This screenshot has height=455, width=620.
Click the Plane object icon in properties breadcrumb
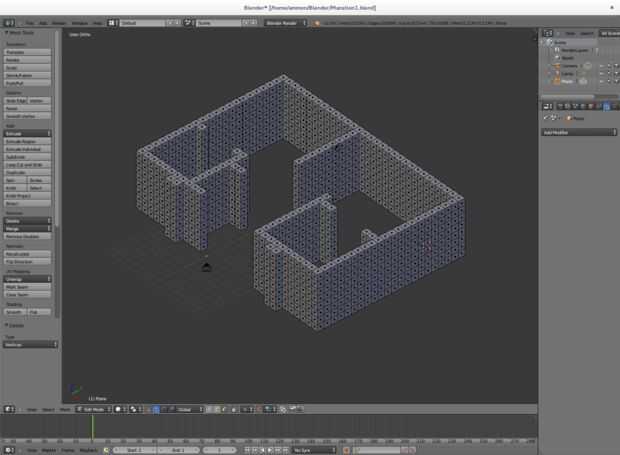point(569,118)
